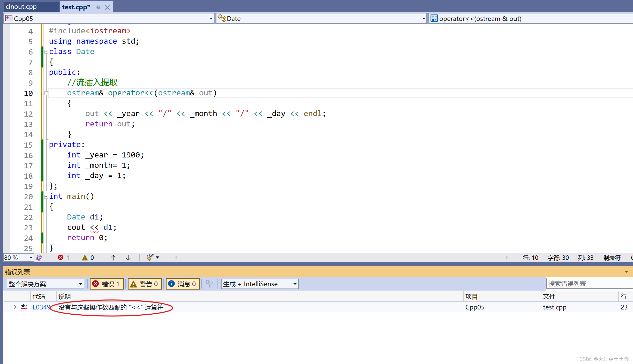Screen dimensions: 633x364
Task: Click the warning count triangle icon
Action: (85, 257)
